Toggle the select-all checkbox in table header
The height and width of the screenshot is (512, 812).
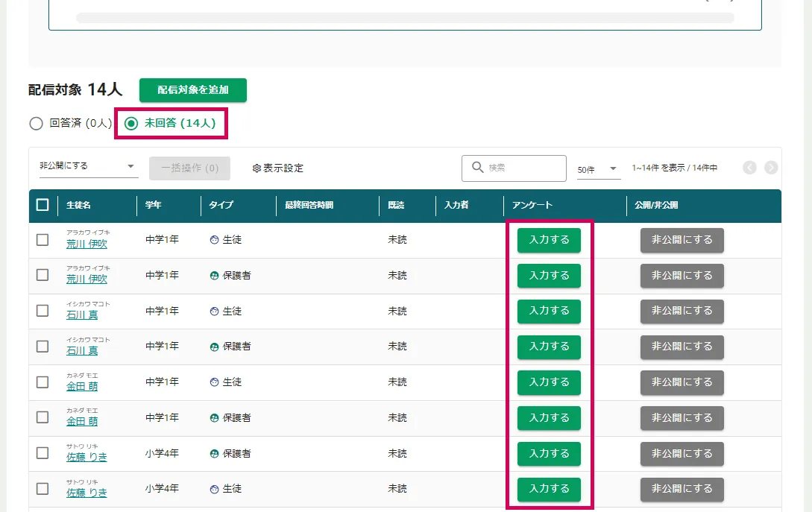pyautogui.click(x=43, y=205)
